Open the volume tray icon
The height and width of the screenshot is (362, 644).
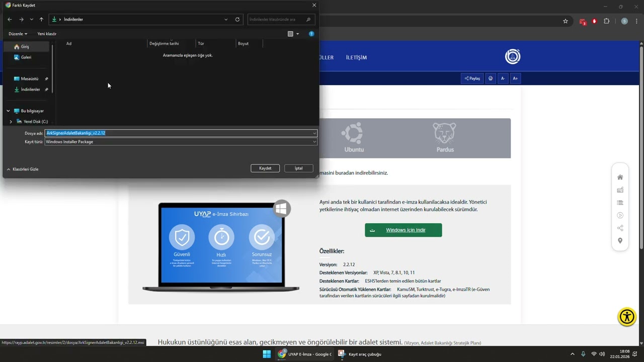point(602,354)
